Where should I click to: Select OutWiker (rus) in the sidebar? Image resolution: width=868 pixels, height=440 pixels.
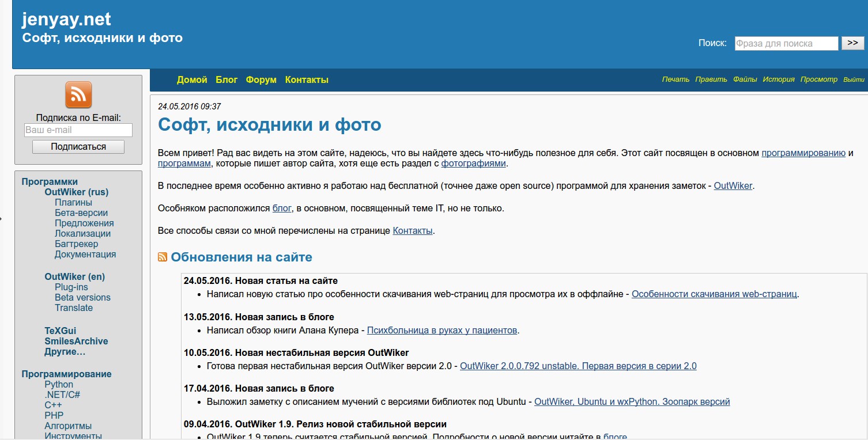[x=77, y=192]
